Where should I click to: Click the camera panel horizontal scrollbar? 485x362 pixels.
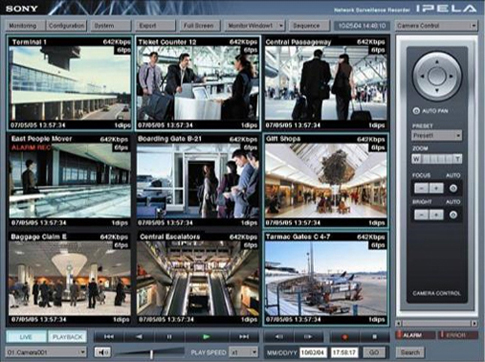(x=436, y=323)
